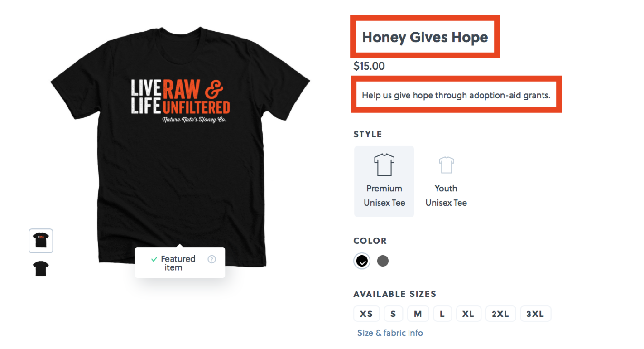Select size XL
This screenshot has width=644, height=349.
pyautogui.click(x=468, y=313)
